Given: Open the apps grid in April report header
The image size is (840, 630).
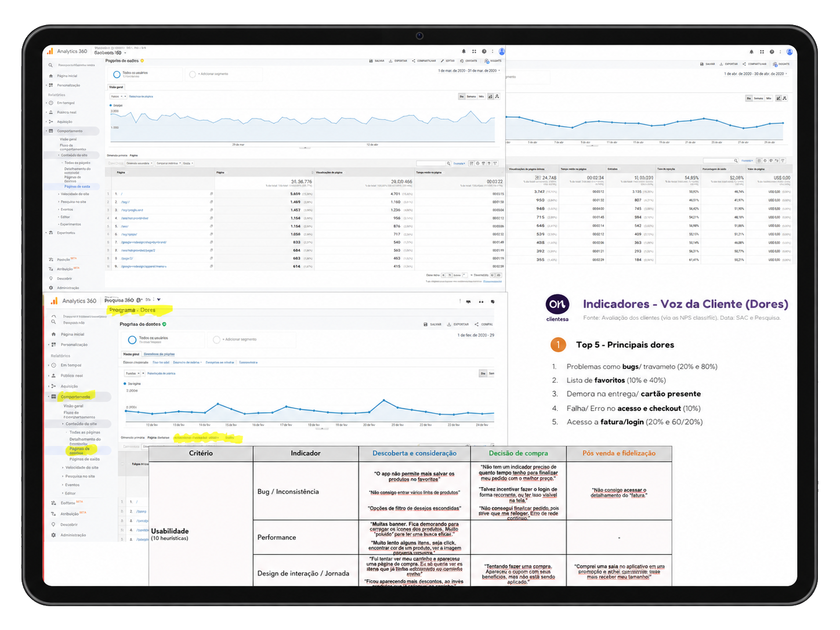Looking at the screenshot, I should (x=762, y=52).
